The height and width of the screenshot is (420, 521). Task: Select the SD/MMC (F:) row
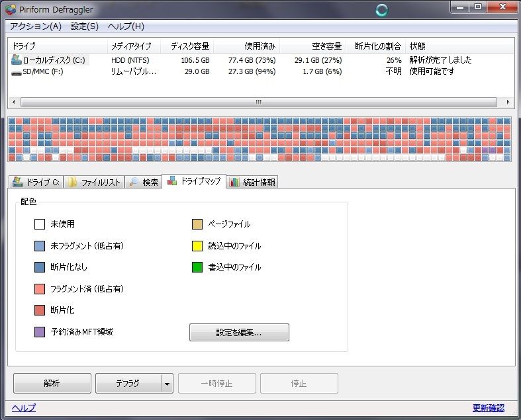[261, 71]
